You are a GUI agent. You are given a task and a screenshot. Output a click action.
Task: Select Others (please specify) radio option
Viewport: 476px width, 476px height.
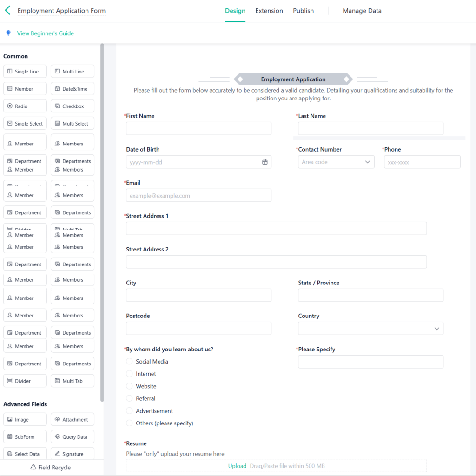[x=130, y=423]
